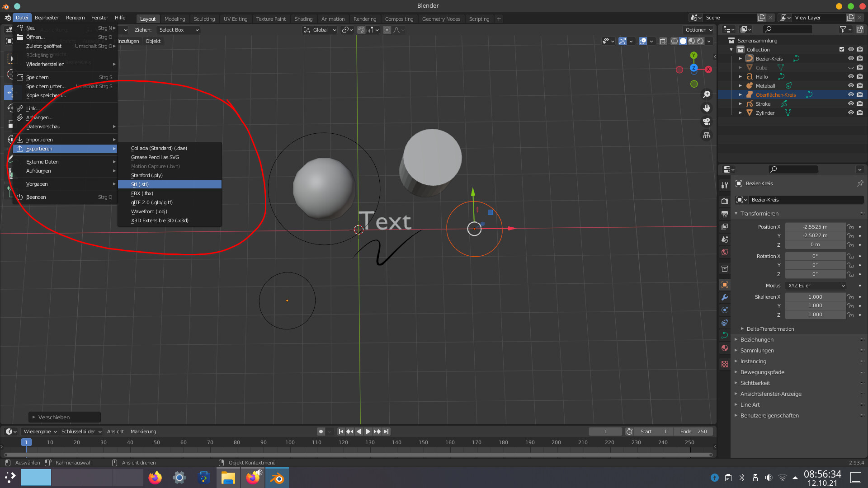Click the pan view hand icon

point(707,108)
